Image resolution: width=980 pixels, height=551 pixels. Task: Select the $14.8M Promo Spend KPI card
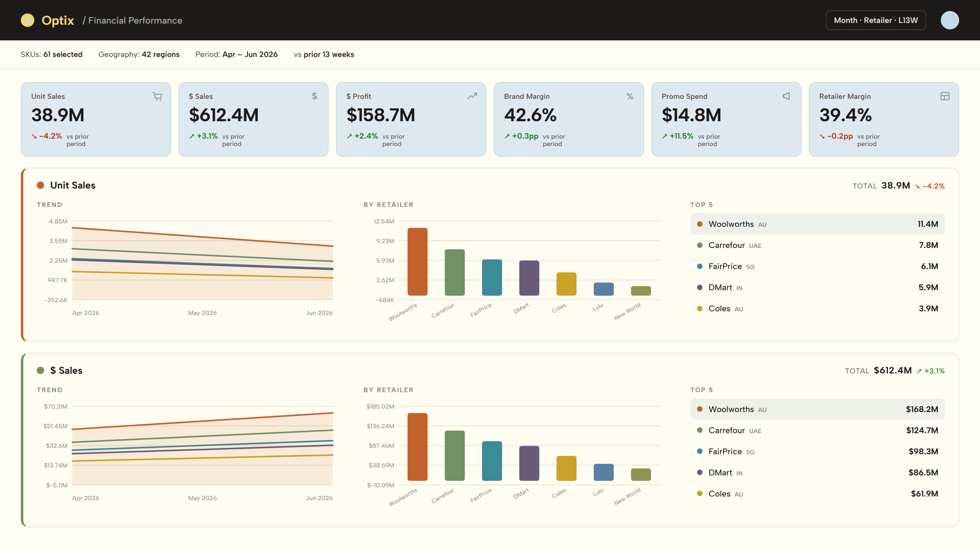click(x=726, y=119)
